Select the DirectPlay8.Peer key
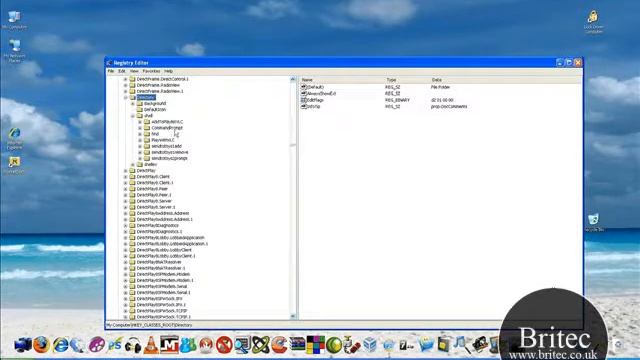 tap(152, 189)
